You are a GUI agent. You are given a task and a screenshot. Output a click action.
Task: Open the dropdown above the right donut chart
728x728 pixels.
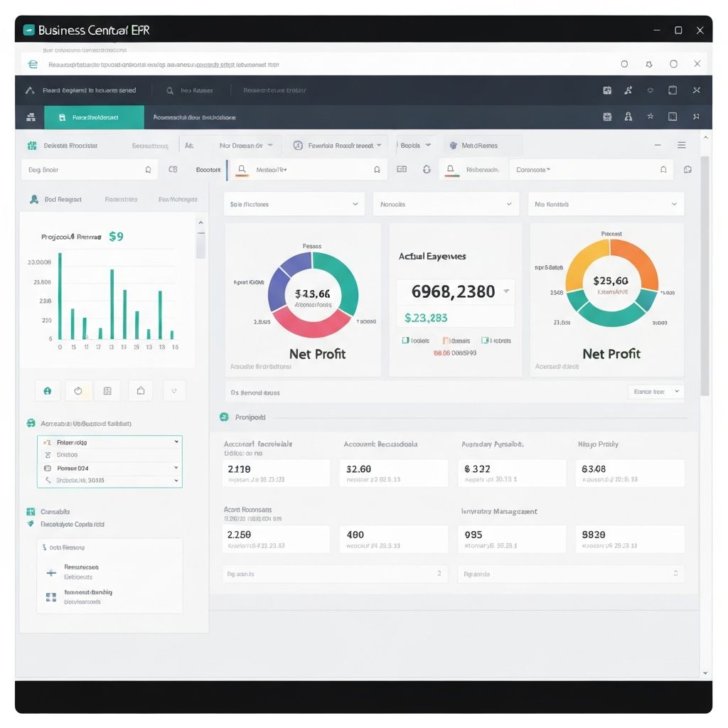pyautogui.click(x=606, y=204)
